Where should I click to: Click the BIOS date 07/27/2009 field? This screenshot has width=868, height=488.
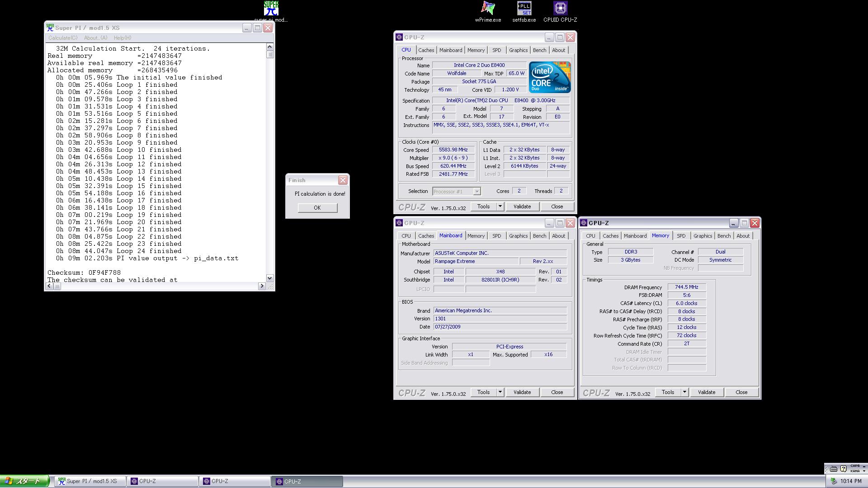click(x=500, y=327)
